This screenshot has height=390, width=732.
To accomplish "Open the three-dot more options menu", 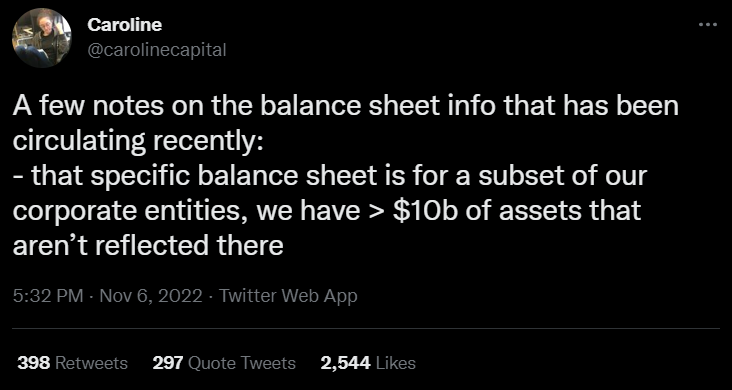I will coord(707,25).
